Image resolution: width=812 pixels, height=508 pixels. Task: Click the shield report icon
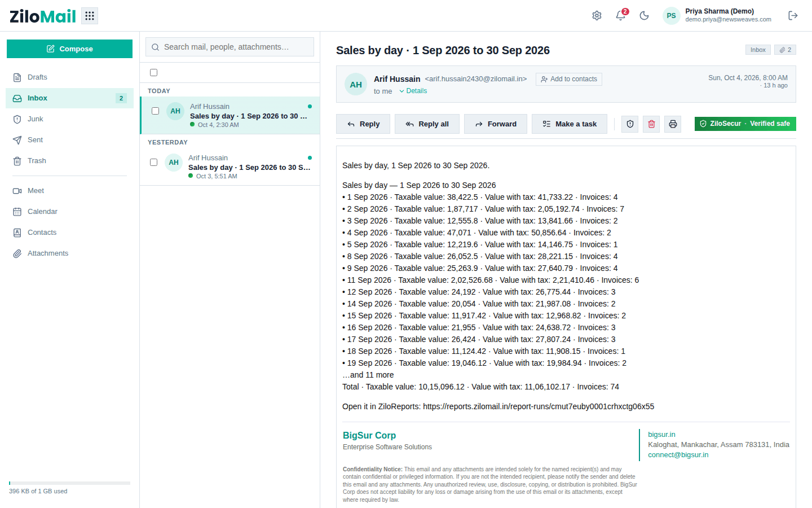coord(630,124)
